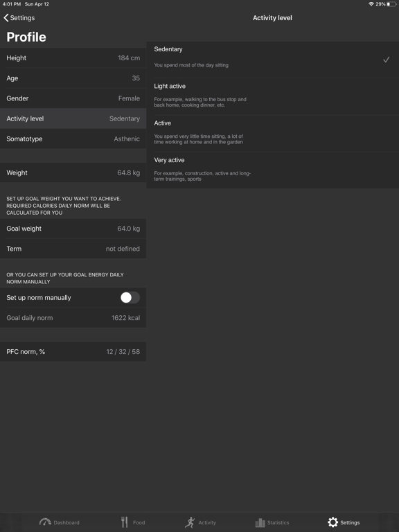
Task: Tap the Goal daily norm row
Action: tap(73, 318)
